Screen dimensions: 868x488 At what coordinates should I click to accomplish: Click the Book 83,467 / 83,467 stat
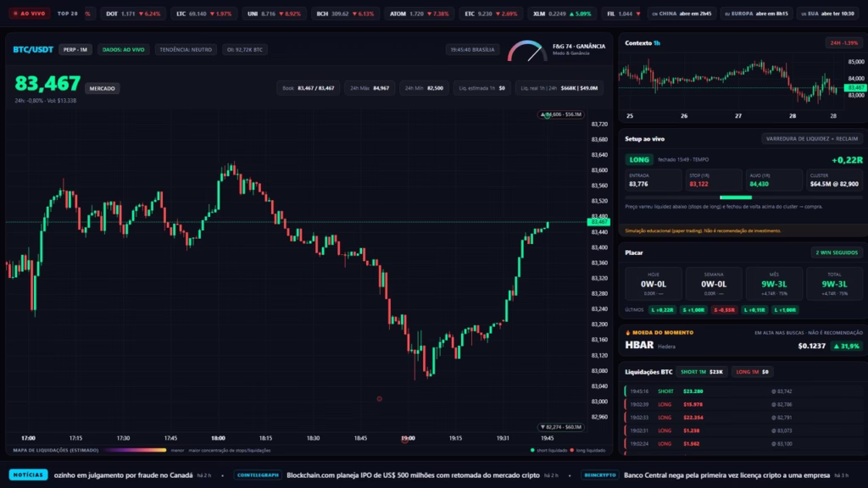[308, 88]
